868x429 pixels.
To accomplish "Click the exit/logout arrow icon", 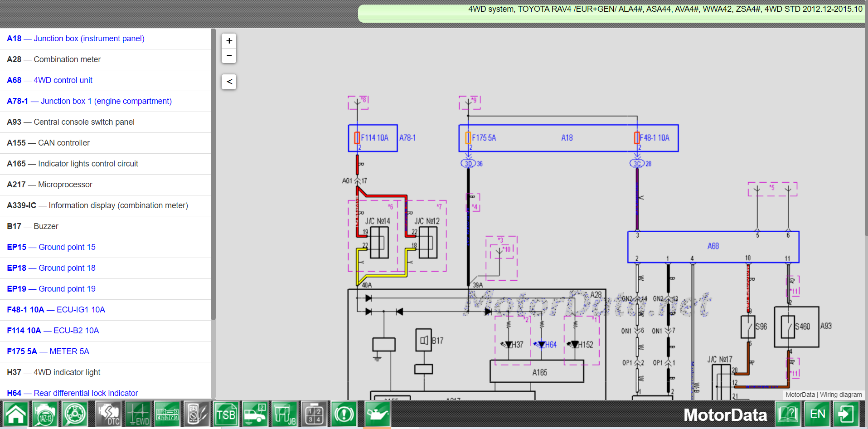I will (846, 414).
